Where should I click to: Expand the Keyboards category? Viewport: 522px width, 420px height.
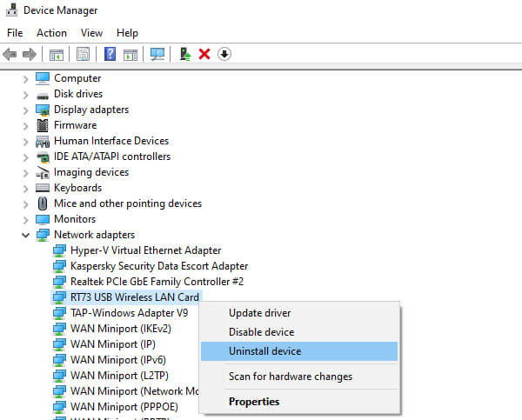click(25, 188)
